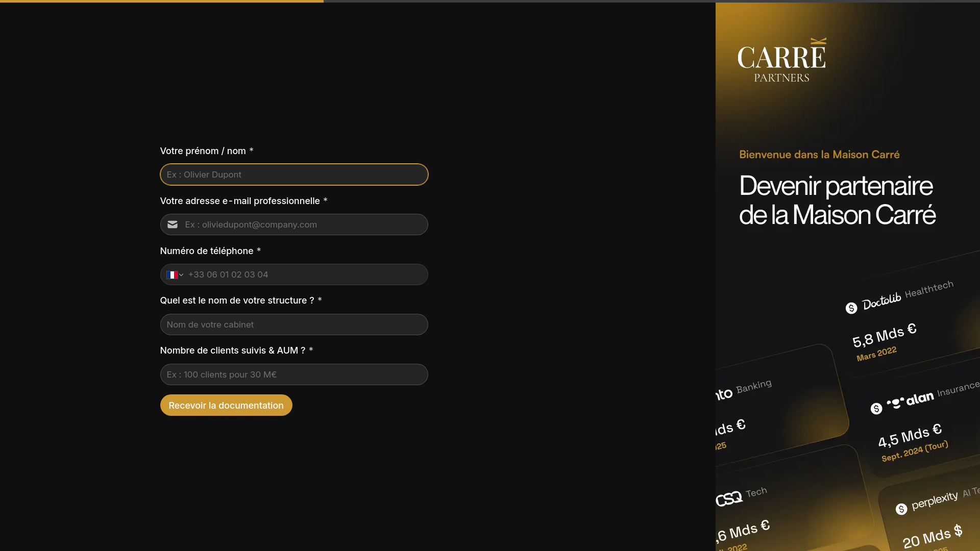Click the 'Banking' label
980x551 pixels.
(754, 386)
